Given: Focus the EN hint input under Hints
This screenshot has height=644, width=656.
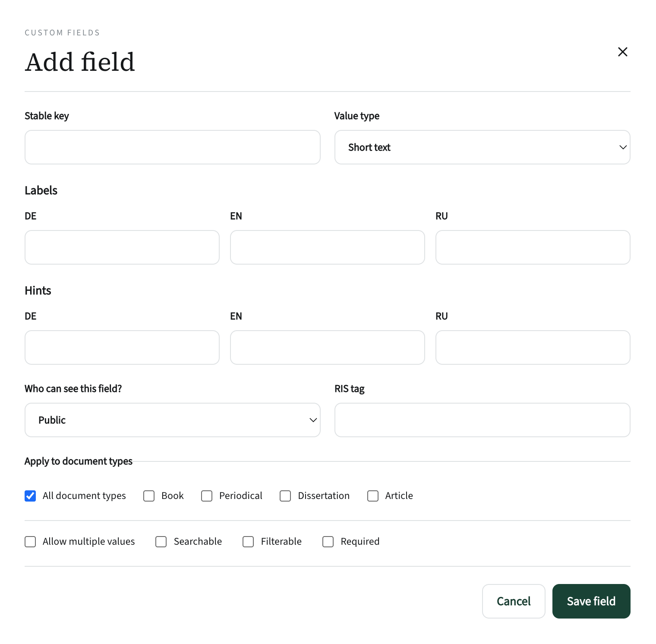Looking at the screenshot, I should point(328,347).
